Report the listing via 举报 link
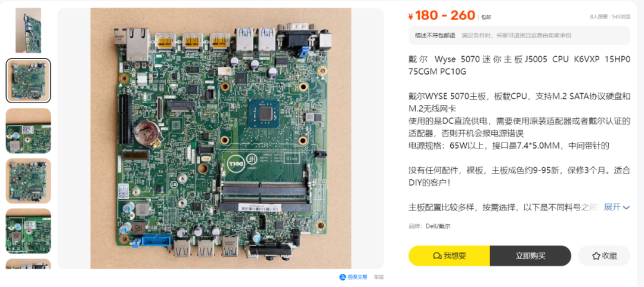 click(378, 277)
